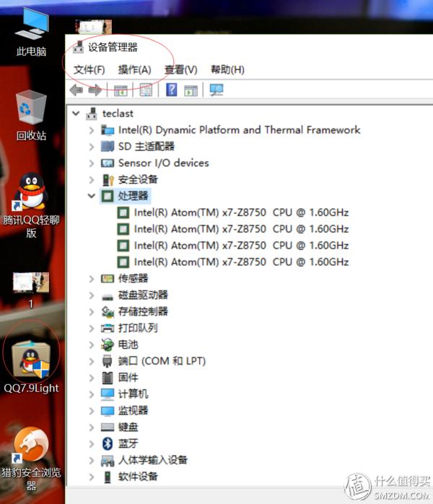The width and height of the screenshot is (433, 504).
Task: Open the 文件(F) menu
Action: 89,70
